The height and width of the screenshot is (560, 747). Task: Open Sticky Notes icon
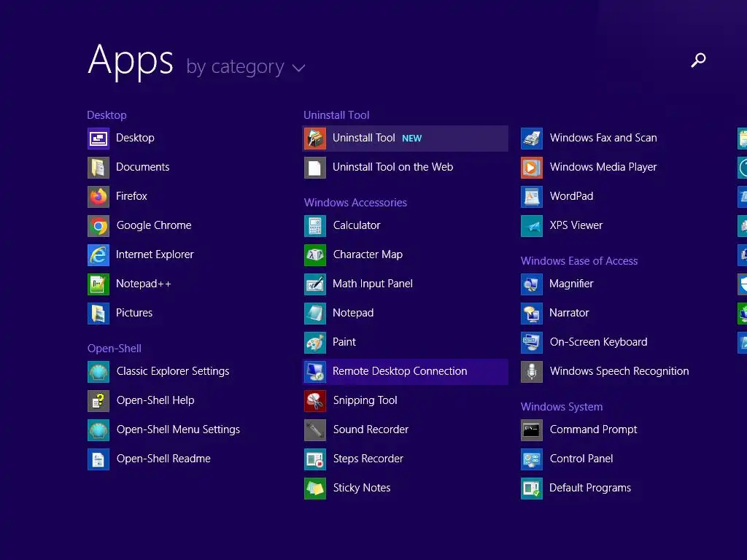315,488
